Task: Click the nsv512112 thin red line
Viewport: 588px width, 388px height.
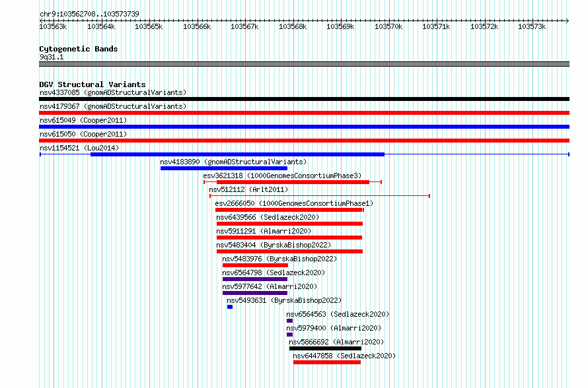Action: pyautogui.click(x=320, y=196)
